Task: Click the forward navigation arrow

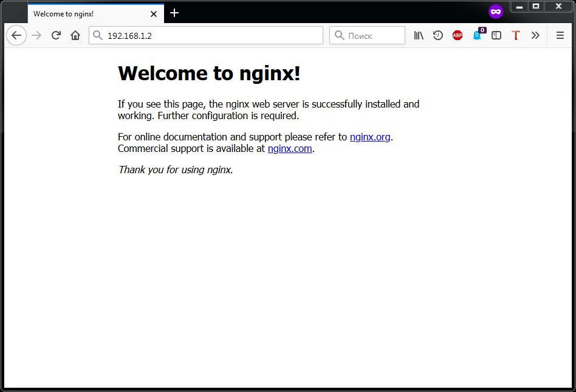Action: pos(36,35)
